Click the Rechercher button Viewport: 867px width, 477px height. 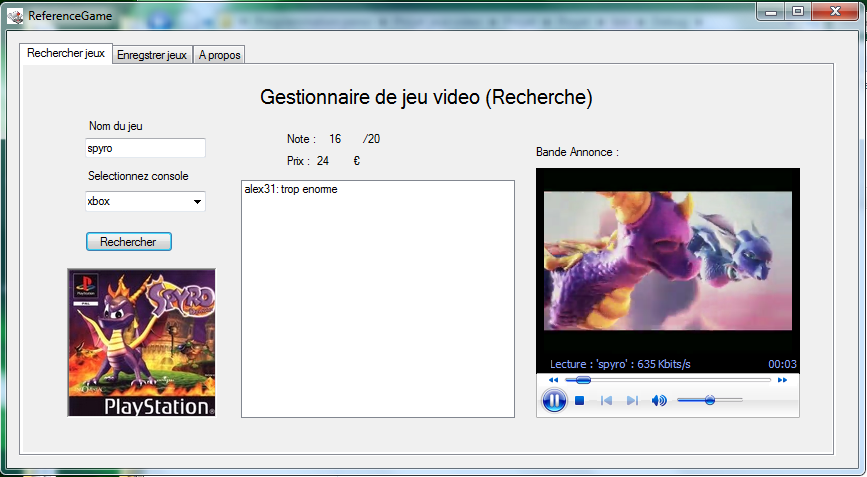[128, 242]
